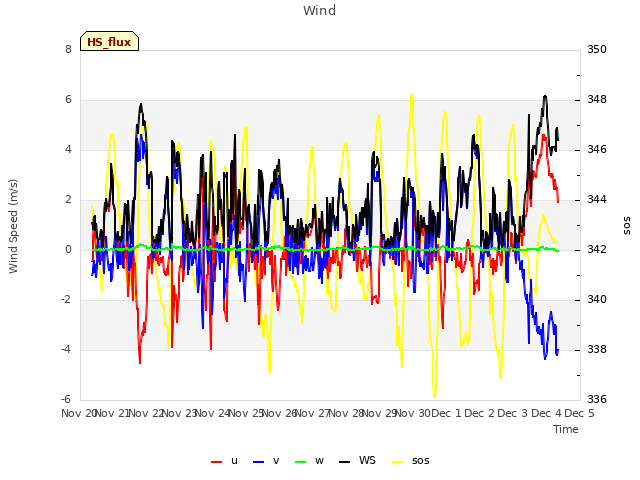The width and height of the screenshot is (640, 480).
Task: Click the 336 right y-axis tick label
Action: tap(597, 399)
